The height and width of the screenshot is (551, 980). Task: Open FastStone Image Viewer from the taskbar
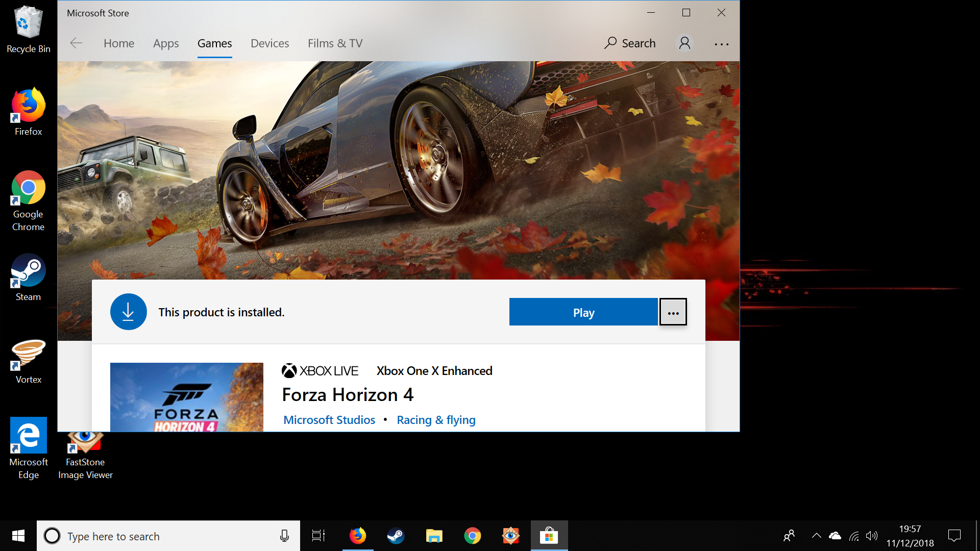tap(511, 536)
